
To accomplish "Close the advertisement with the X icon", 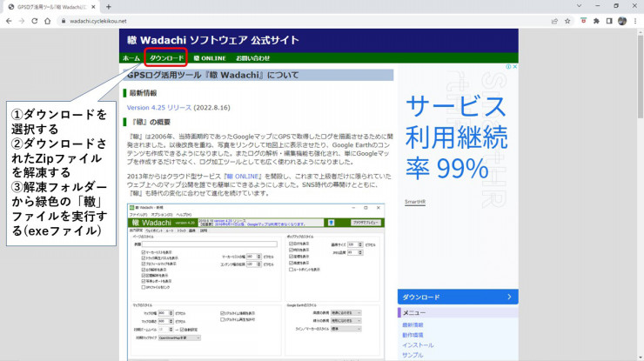I will tap(515, 66).
